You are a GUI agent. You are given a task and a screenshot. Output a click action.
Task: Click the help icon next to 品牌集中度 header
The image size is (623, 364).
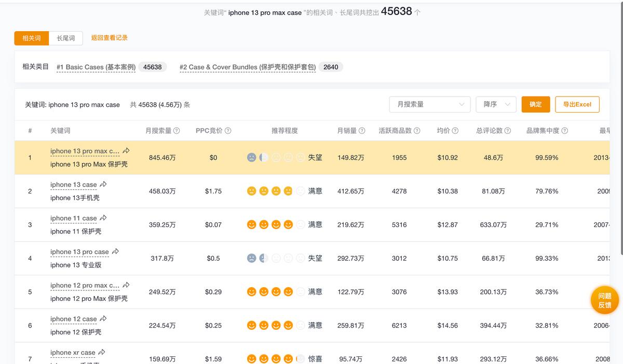click(564, 131)
